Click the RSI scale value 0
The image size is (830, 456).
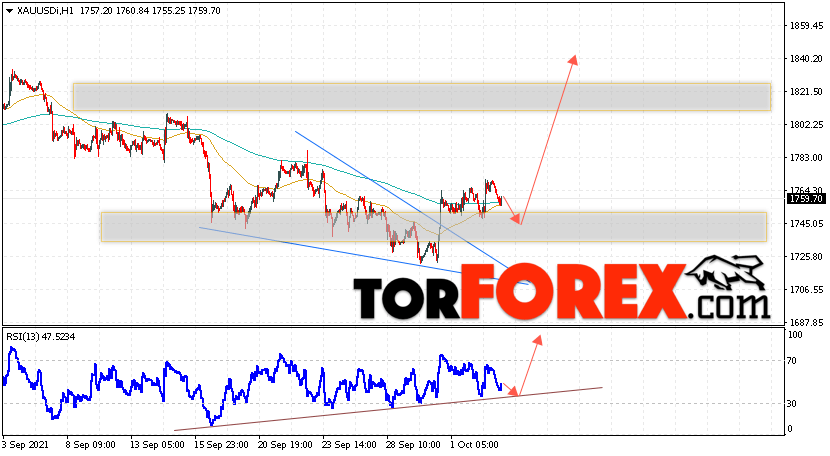790,429
